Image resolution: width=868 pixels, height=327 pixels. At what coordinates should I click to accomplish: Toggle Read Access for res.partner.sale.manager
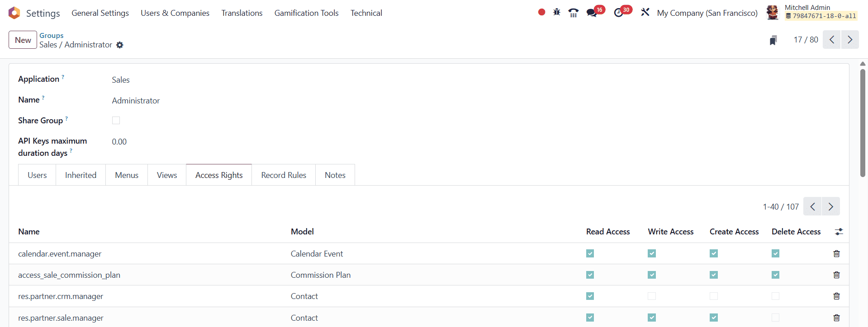pos(590,318)
